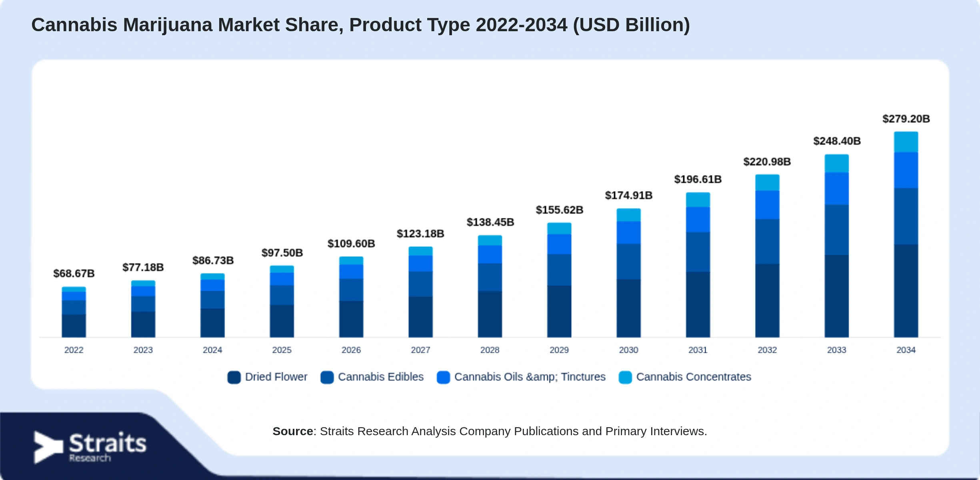This screenshot has width=980, height=480.
Task: Click the Concentrates segment of 2031 bar
Action: 698,200
